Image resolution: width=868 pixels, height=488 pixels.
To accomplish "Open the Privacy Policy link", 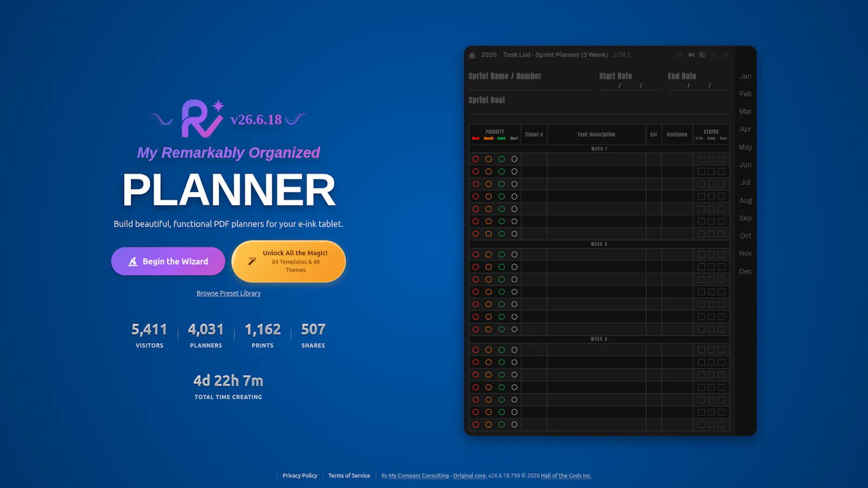I will tap(300, 476).
